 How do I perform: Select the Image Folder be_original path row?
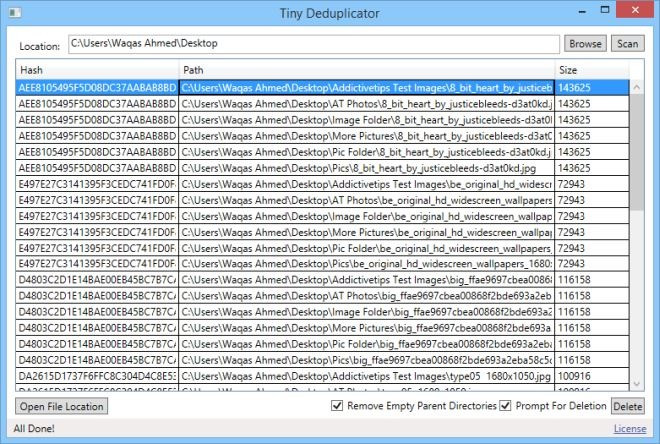(367, 216)
